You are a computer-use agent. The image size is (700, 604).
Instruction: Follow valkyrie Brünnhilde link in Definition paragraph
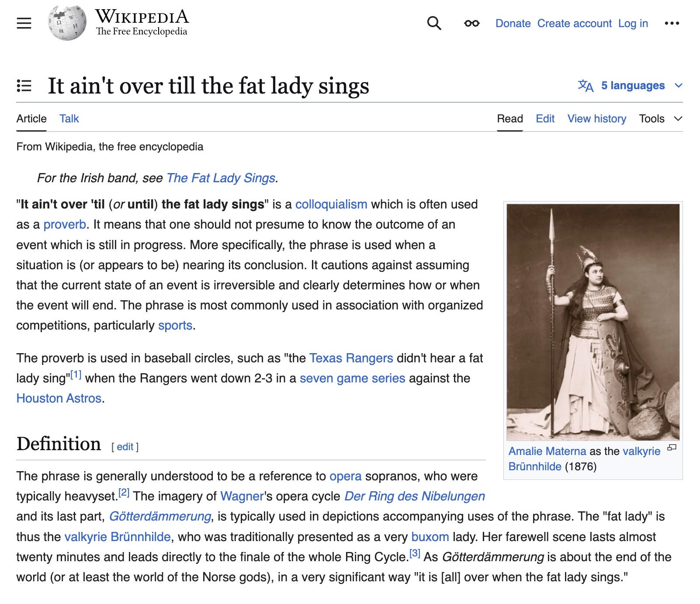tap(118, 537)
